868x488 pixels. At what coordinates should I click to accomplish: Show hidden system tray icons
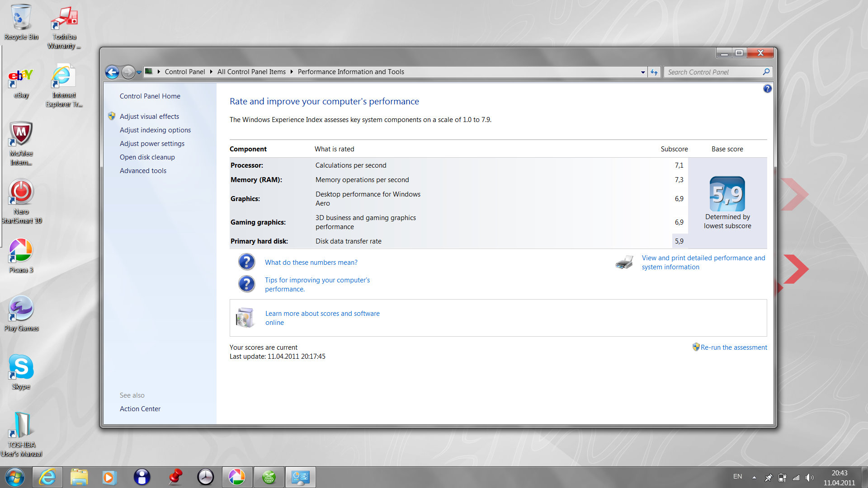pyautogui.click(x=754, y=477)
